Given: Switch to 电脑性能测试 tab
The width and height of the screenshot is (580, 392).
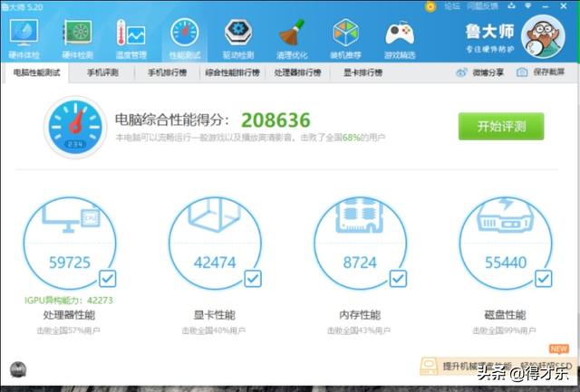Looking at the screenshot, I should (x=37, y=72).
